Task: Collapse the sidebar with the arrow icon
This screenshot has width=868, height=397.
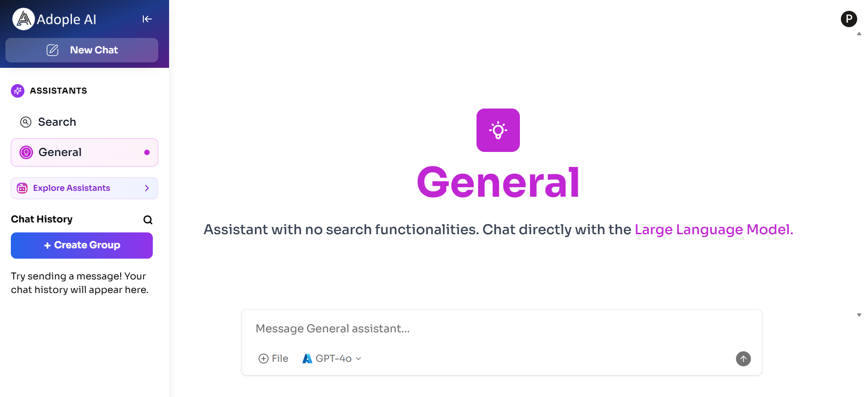Action: point(147,19)
